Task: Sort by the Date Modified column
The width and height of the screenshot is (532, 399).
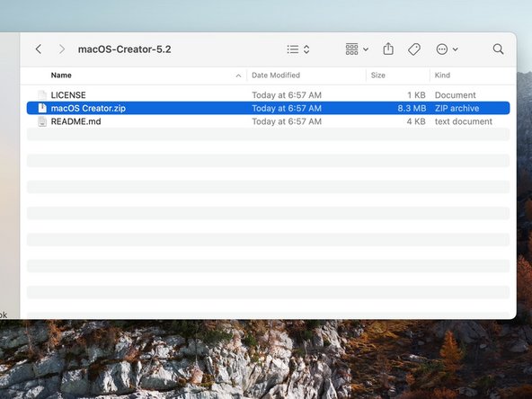Action: tap(276, 75)
